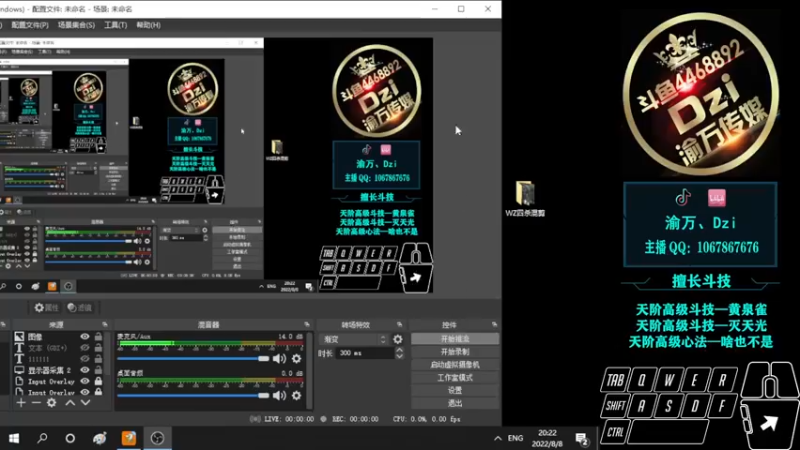Click the 14.0 dB microphone level readout
This screenshot has width=800, height=450.
[291, 336]
